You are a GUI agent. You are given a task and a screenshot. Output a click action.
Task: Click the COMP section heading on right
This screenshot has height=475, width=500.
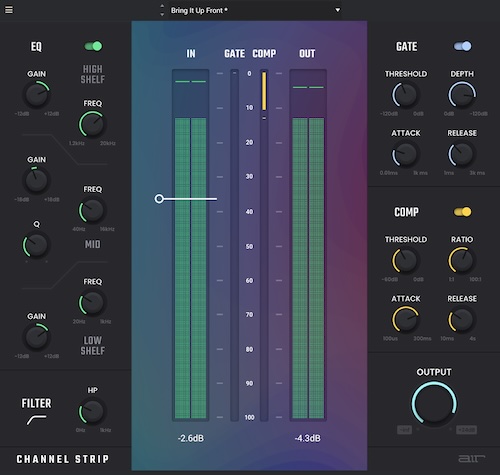coord(406,212)
